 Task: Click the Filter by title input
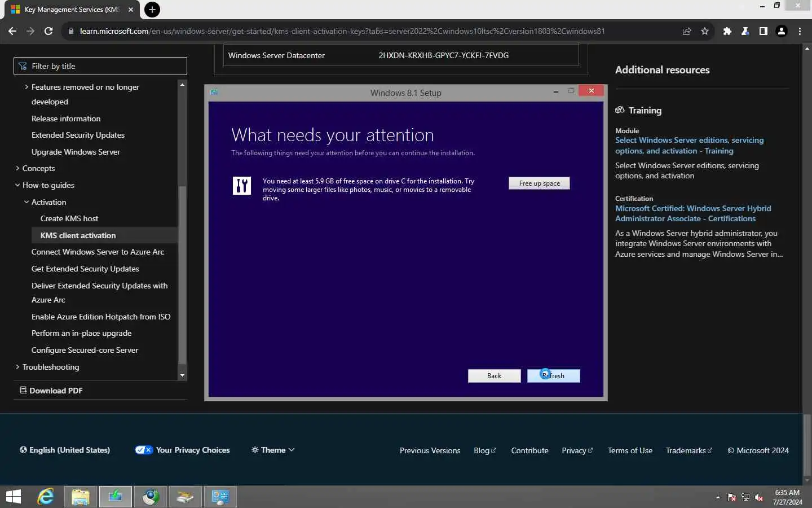coord(100,66)
